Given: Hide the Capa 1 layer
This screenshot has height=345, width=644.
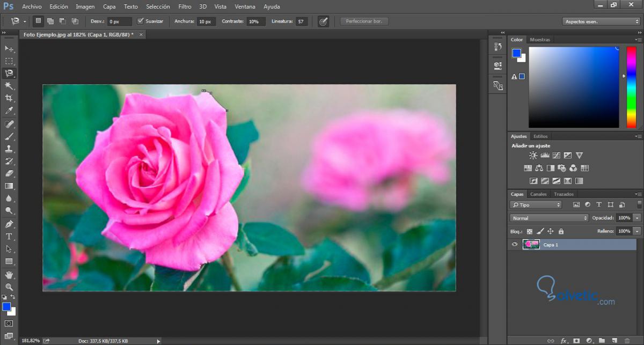Looking at the screenshot, I should 515,245.
